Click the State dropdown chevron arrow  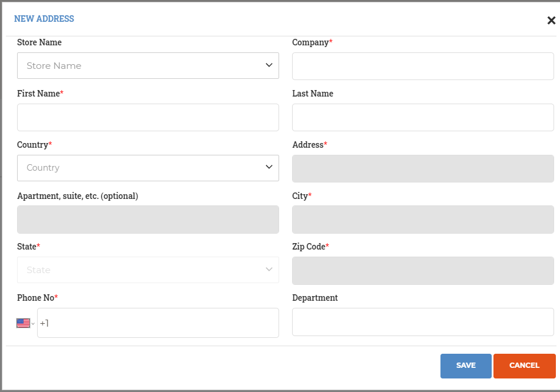[269, 269]
